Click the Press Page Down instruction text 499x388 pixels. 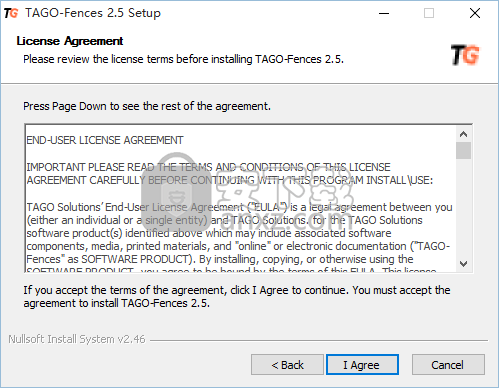point(147,106)
